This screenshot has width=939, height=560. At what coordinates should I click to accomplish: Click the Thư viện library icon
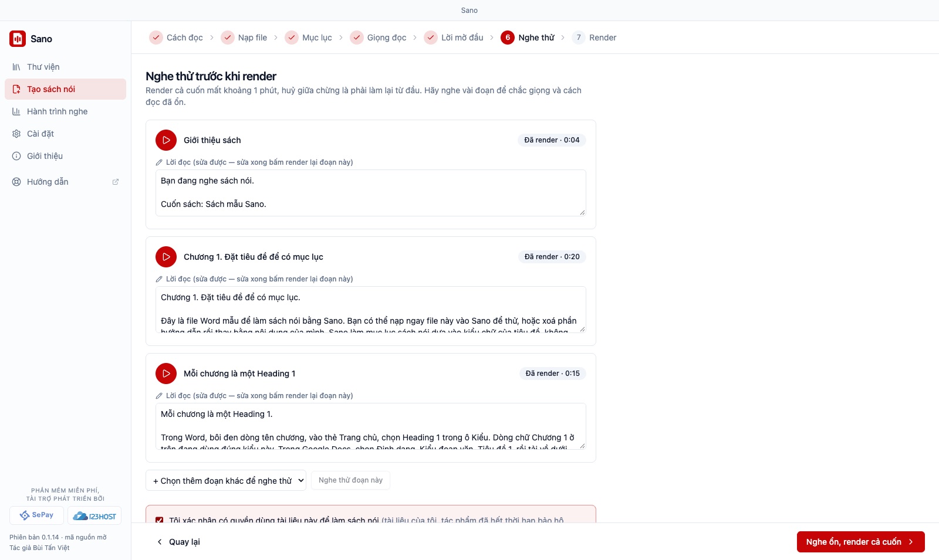click(16, 67)
